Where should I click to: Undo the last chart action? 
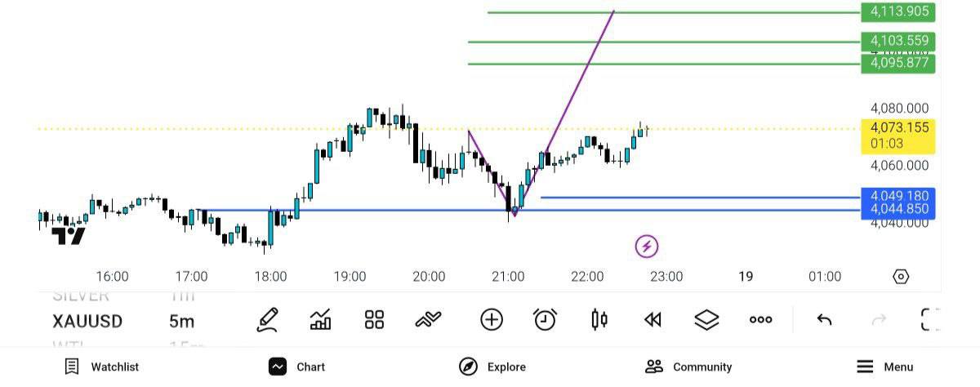click(824, 320)
